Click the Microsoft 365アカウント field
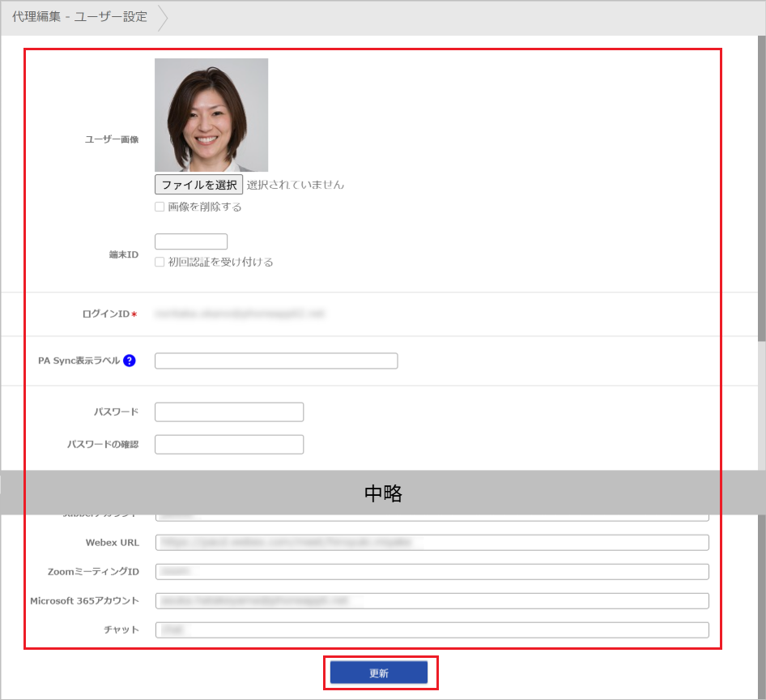This screenshot has width=766, height=700. pyautogui.click(x=432, y=601)
